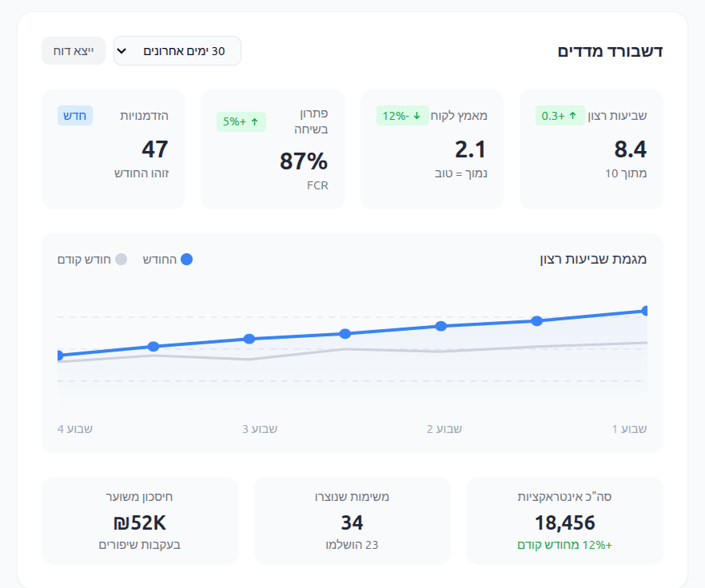Click the ₪52K estimated savings value
The image size is (705, 588).
(x=140, y=522)
